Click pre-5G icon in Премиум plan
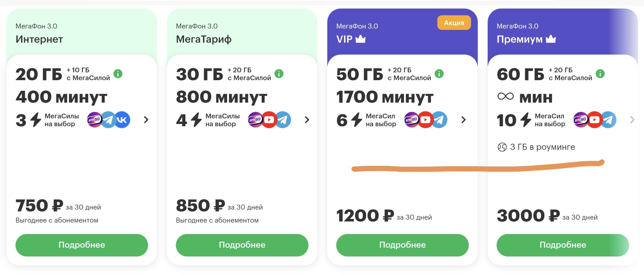The height and width of the screenshot is (274, 644). (x=580, y=120)
